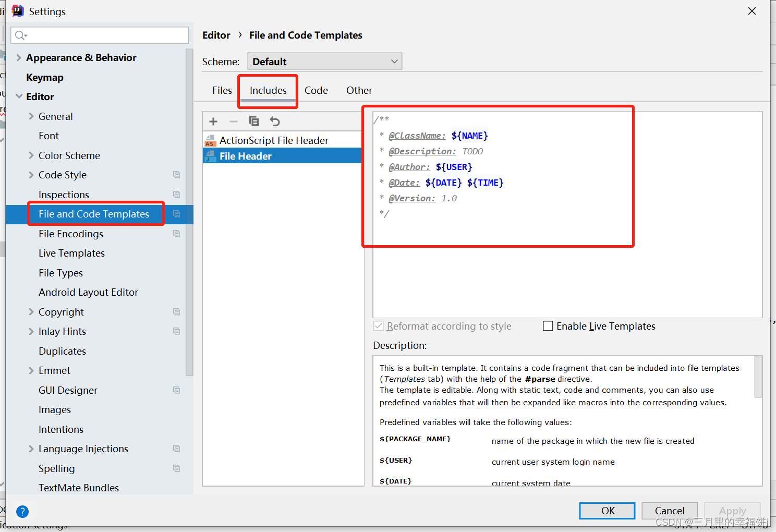This screenshot has width=776, height=532.
Task: Open TextMate Bundles settings
Action: tap(79, 488)
